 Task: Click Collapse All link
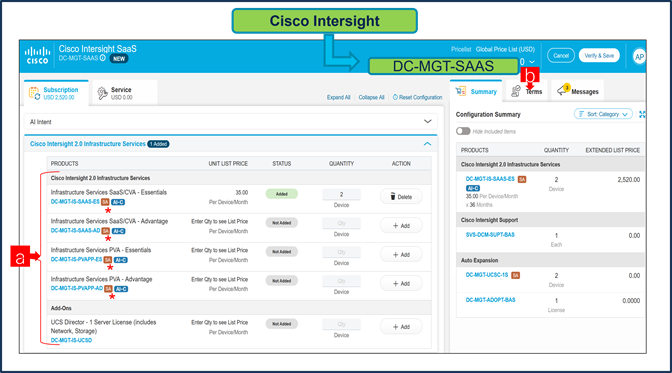click(371, 97)
